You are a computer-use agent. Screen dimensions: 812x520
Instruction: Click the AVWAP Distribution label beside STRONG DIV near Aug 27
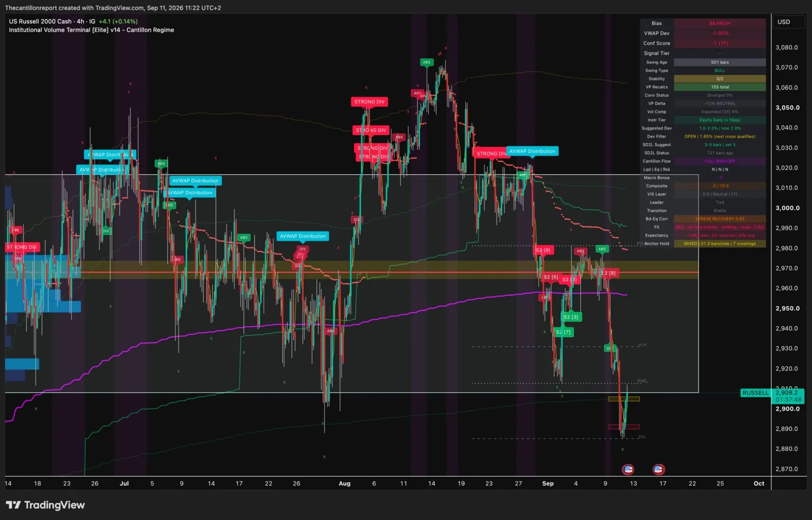(532, 152)
